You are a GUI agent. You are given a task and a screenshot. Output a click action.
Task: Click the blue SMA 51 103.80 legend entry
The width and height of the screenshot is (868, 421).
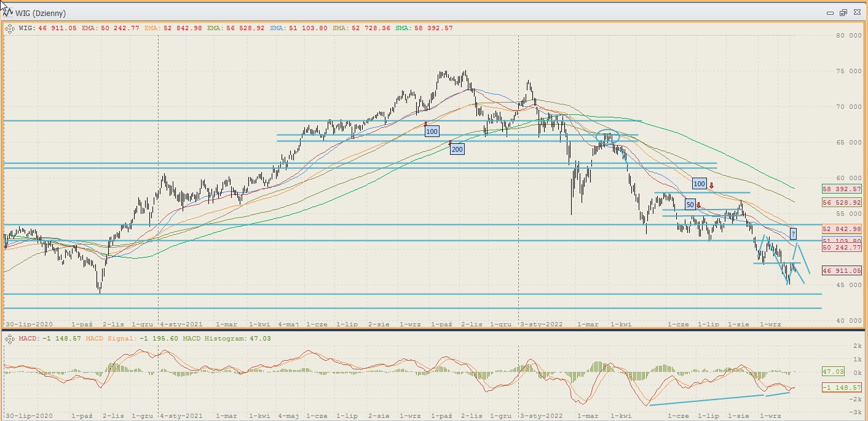point(299,28)
